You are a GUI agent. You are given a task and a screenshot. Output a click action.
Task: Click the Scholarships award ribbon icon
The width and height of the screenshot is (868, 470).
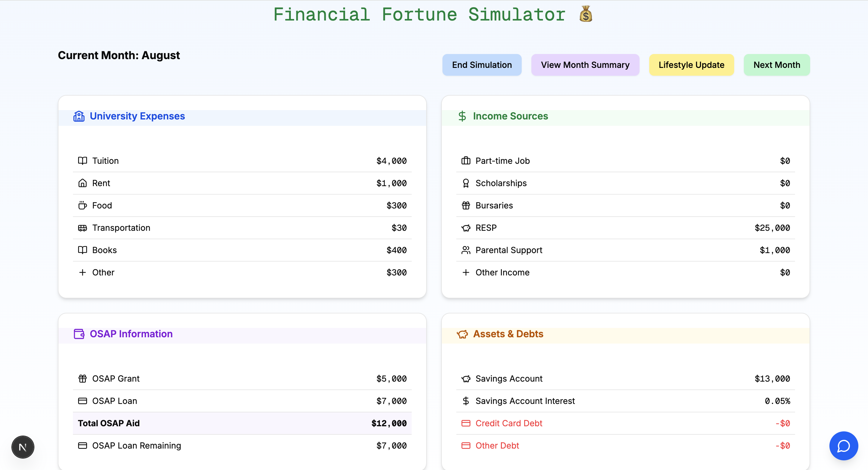pos(466,183)
